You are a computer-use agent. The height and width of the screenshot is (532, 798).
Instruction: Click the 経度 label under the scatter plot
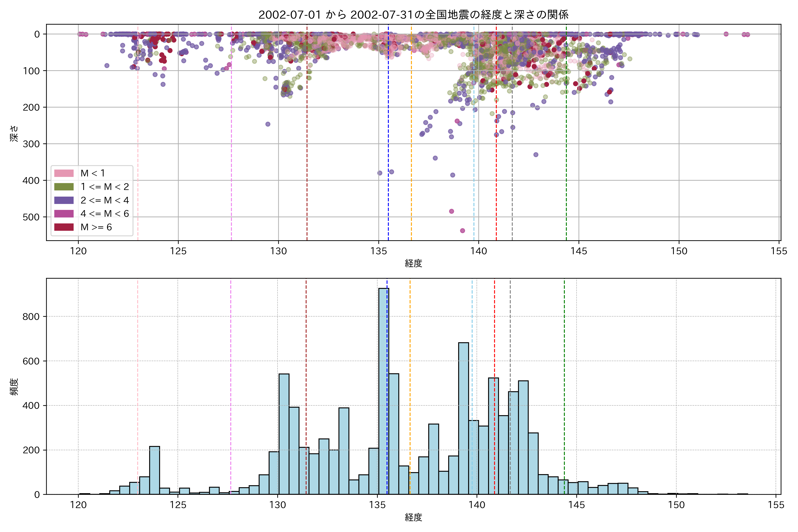[413, 263]
